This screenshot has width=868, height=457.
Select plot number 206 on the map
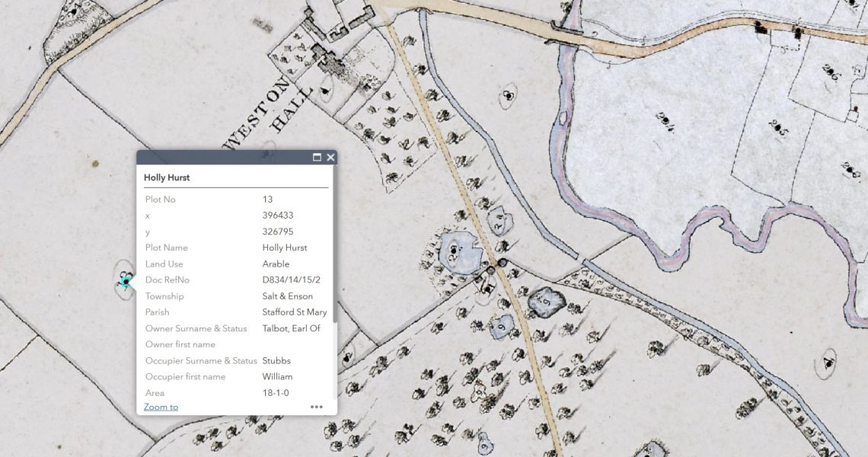pyautogui.click(x=829, y=74)
